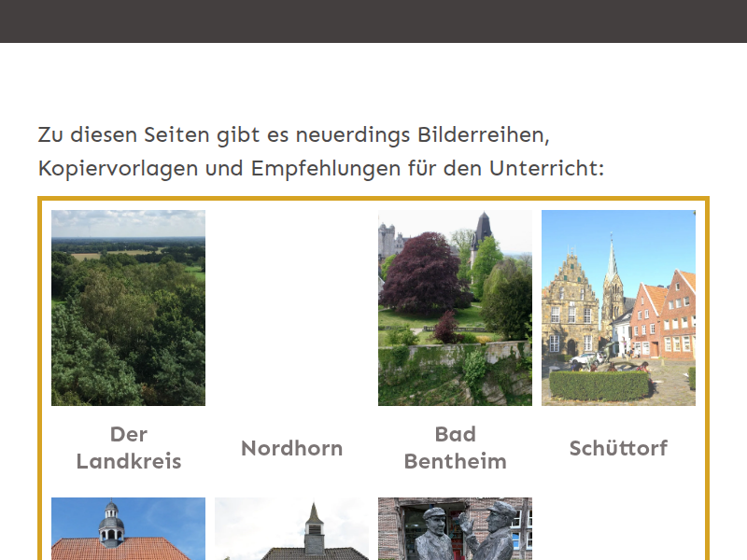This screenshot has width=747, height=560.
Task: Click the trimmed hedge in the Schüttorf photo
Action: [598, 385]
